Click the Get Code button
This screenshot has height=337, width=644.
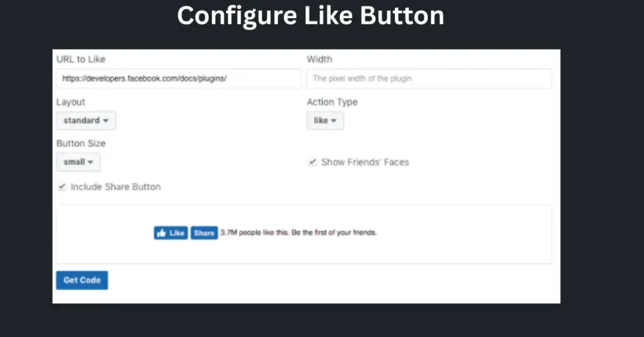coord(82,280)
